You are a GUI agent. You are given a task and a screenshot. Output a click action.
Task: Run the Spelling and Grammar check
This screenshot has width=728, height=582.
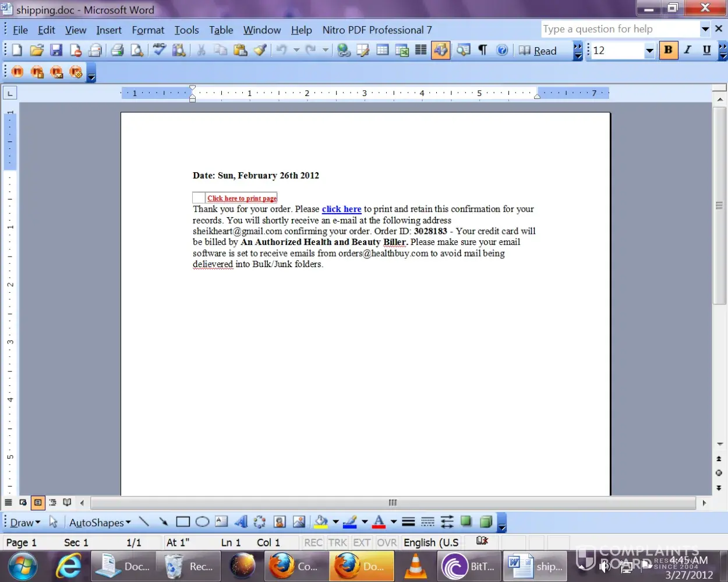(x=159, y=51)
